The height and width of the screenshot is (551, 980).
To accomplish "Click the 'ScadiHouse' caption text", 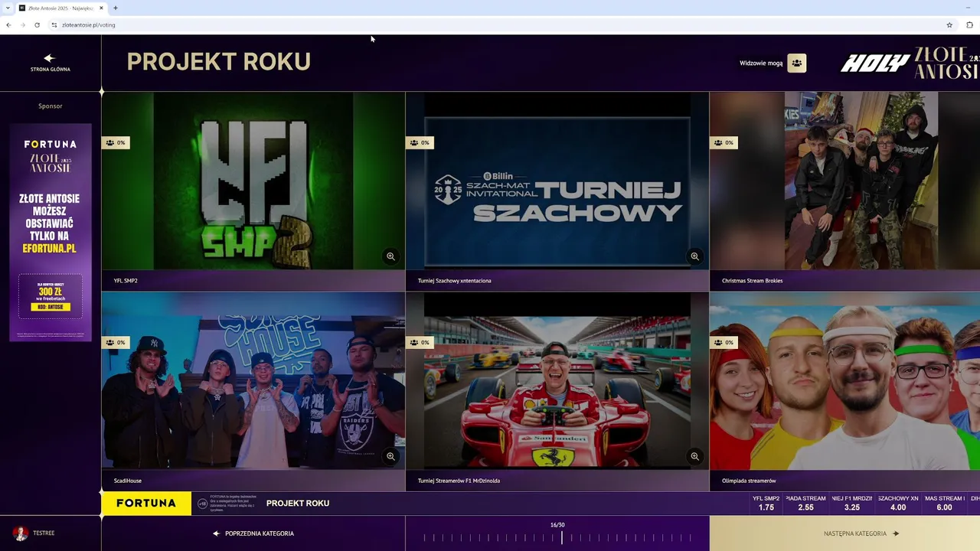I will [x=128, y=481].
